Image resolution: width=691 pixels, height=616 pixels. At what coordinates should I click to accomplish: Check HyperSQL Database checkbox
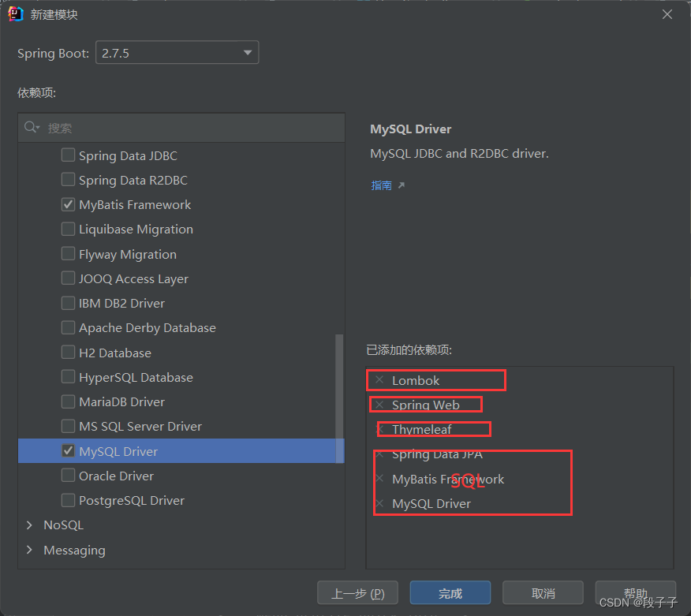coord(68,377)
